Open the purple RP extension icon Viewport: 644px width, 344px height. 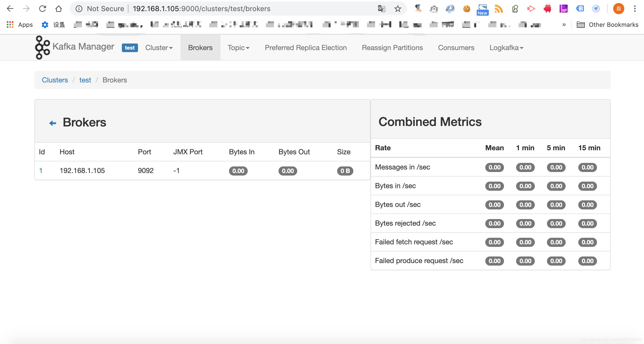coord(563,9)
